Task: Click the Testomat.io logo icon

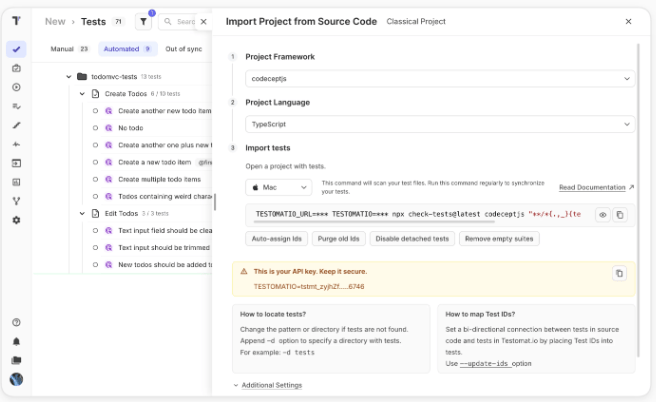Action: coord(16,20)
